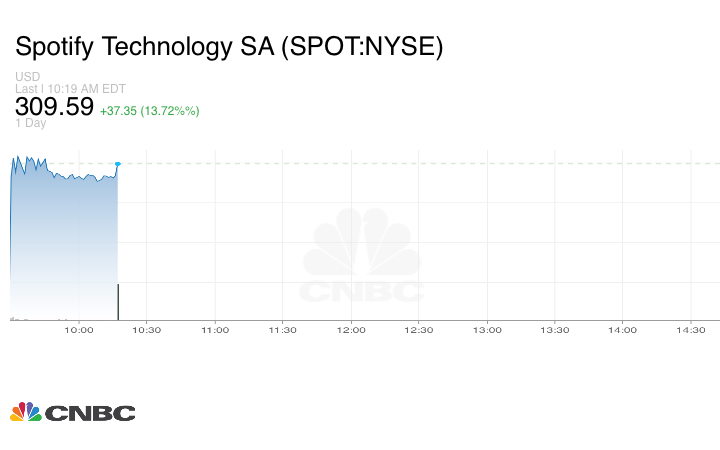The height and width of the screenshot is (450, 720).
Task: Click the 14:30 time axis label
Action: (691, 329)
